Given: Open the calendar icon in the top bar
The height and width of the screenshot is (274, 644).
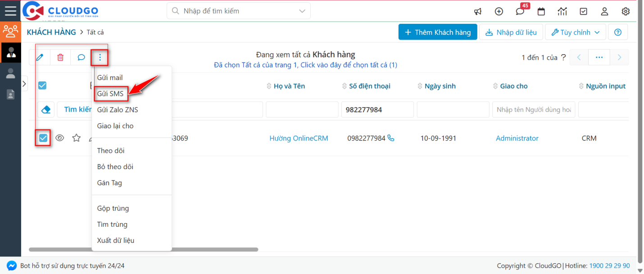Looking at the screenshot, I should click(x=541, y=11).
